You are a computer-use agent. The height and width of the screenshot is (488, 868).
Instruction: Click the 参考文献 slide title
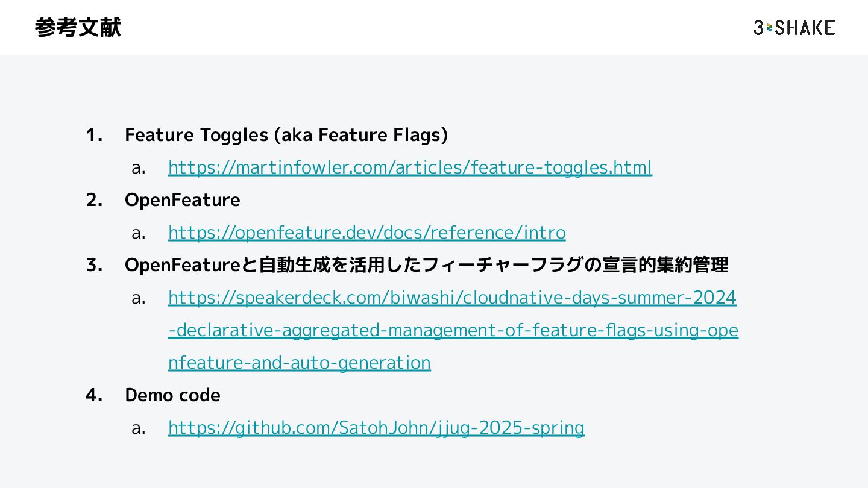click(x=78, y=28)
